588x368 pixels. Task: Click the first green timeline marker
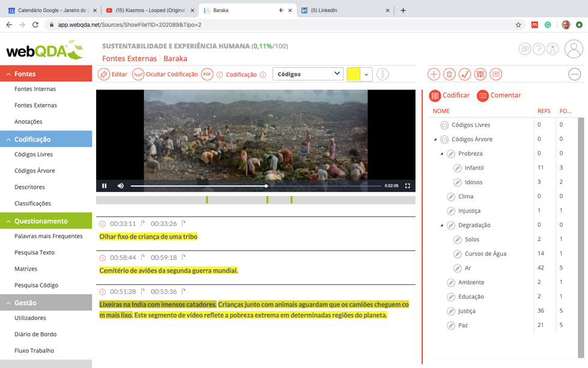tap(207, 200)
